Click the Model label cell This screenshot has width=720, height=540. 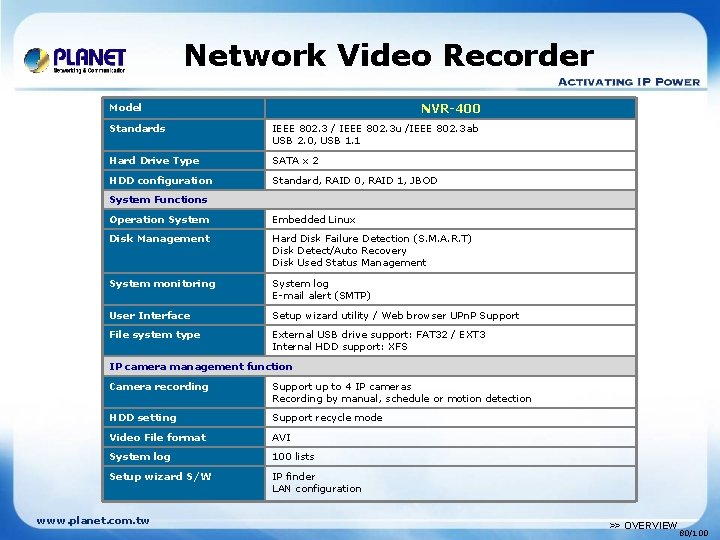(x=184, y=108)
